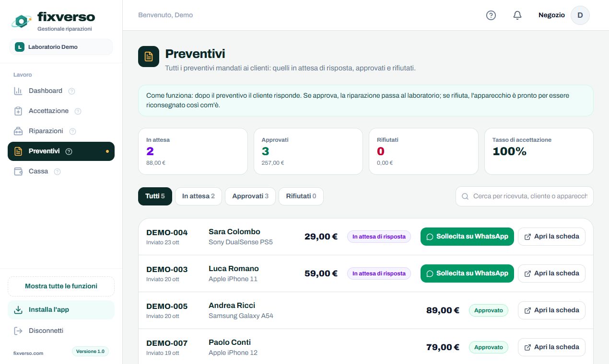
Task: Click the search field for ricevuta or cliente
Action: pos(525,196)
